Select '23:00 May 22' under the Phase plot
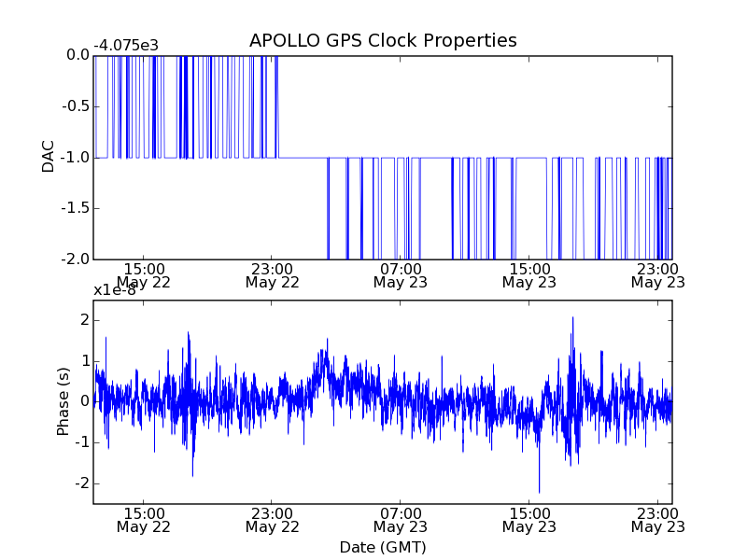The width and height of the screenshot is (747, 560). pos(272,521)
